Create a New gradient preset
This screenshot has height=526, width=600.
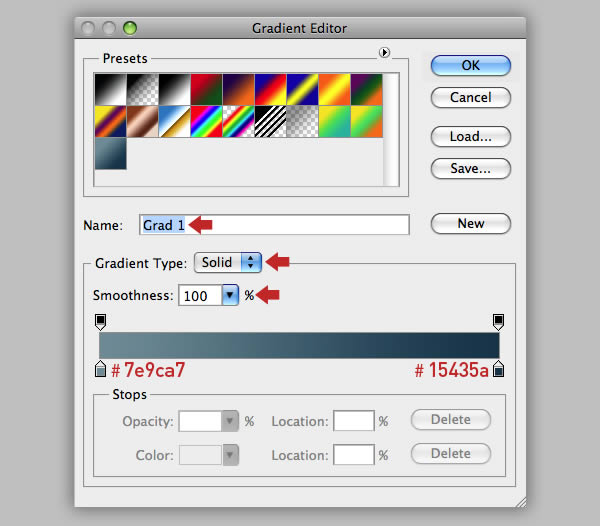tap(471, 223)
